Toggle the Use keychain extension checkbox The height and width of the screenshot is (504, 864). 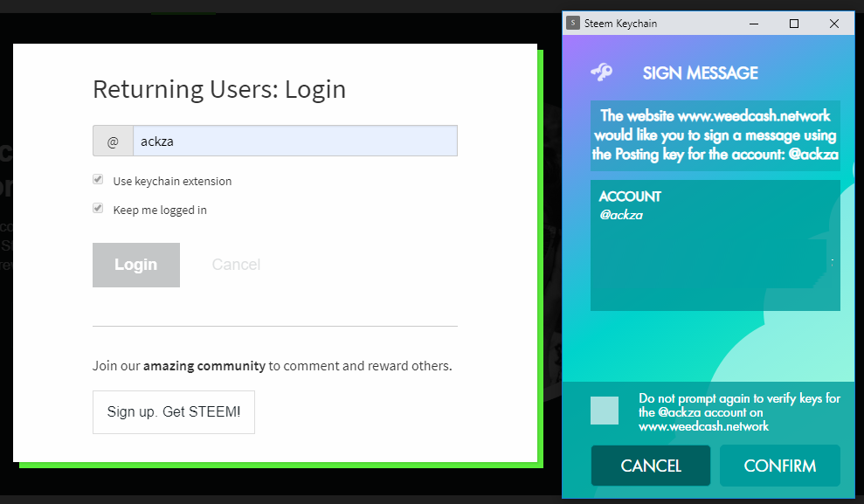[x=98, y=180]
